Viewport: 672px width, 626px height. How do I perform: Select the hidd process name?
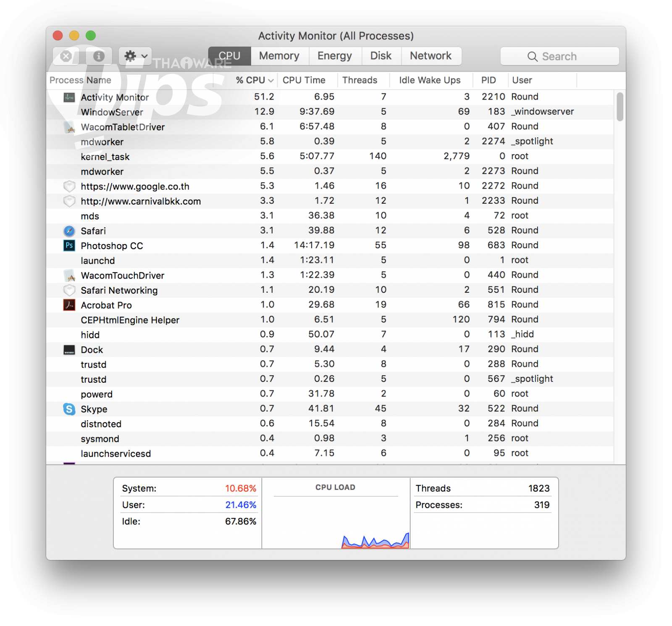(x=90, y=335)
